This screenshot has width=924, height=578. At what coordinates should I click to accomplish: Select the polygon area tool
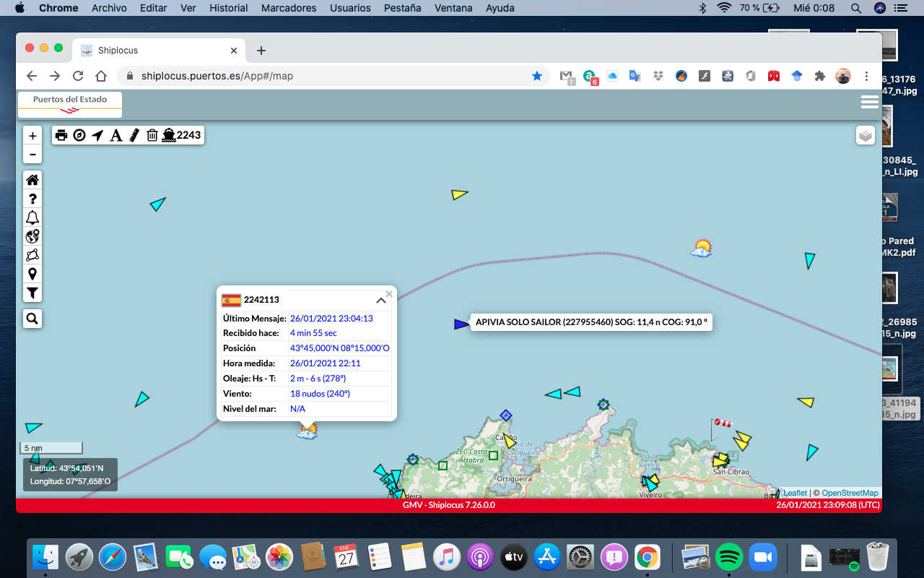(32, 255)
